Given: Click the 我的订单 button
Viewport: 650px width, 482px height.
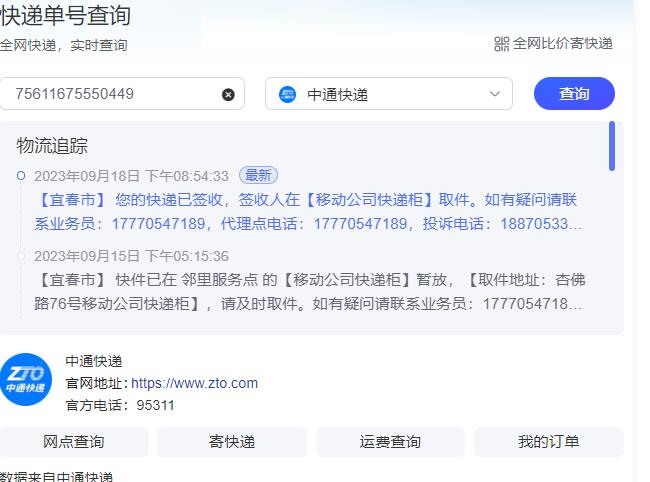Looking at the screenshot, I should pyautogui.click(x=548, y=442).
